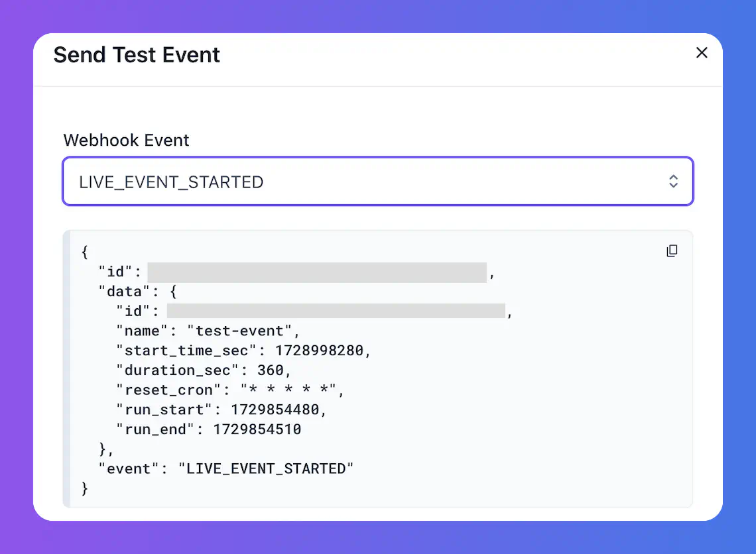Screen dimensions: 756x554
Task: Click the duration_sec value 360
Action: point(271,370)
